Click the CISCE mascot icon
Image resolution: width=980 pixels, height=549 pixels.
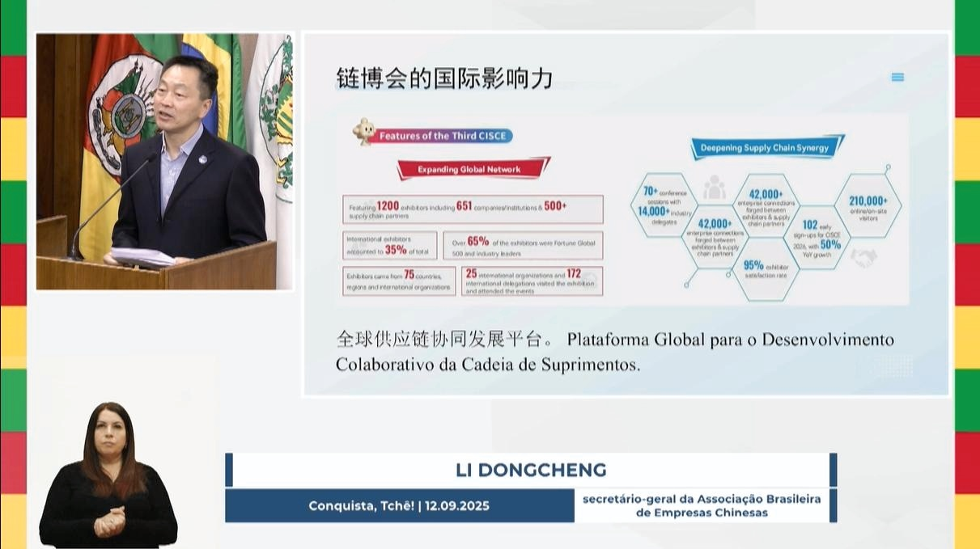(x=363, y=131)
